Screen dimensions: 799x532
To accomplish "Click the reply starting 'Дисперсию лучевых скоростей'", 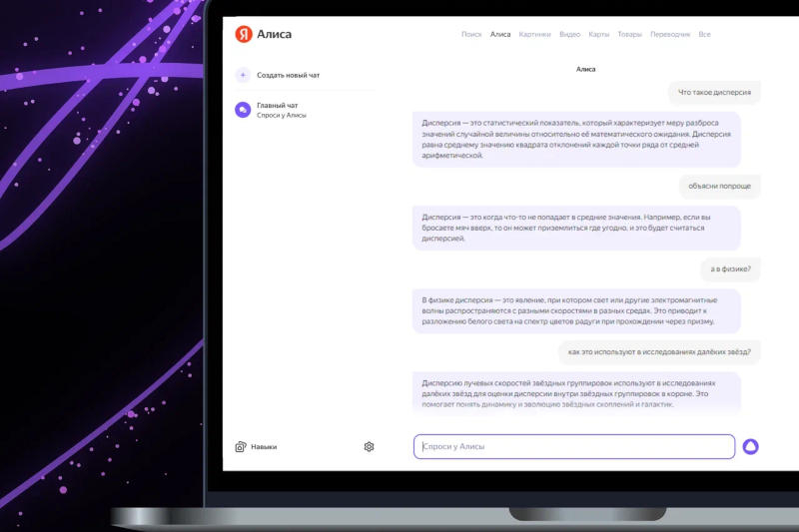I will coord(576,393).
